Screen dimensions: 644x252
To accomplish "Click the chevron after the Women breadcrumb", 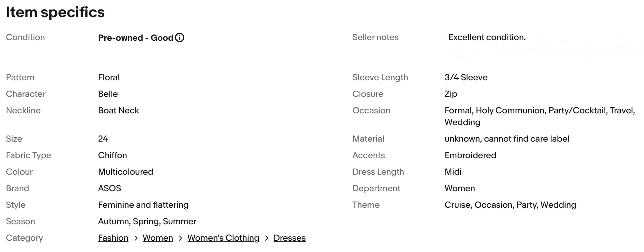I will coord(180,238).
